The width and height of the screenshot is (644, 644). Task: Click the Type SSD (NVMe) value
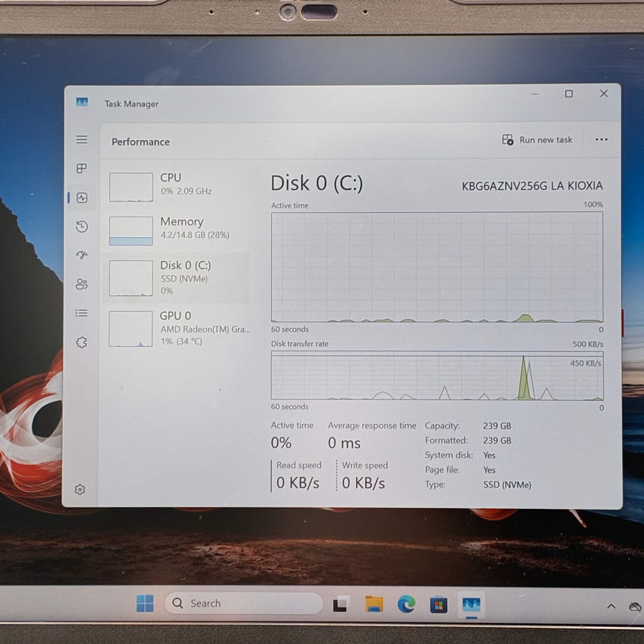(x=507, y=485)
